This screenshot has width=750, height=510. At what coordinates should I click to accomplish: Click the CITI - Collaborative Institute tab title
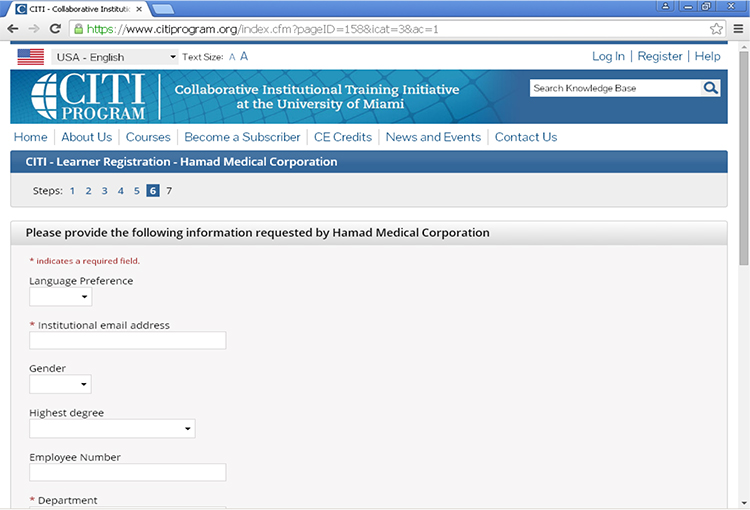click(x=79, y=9)
